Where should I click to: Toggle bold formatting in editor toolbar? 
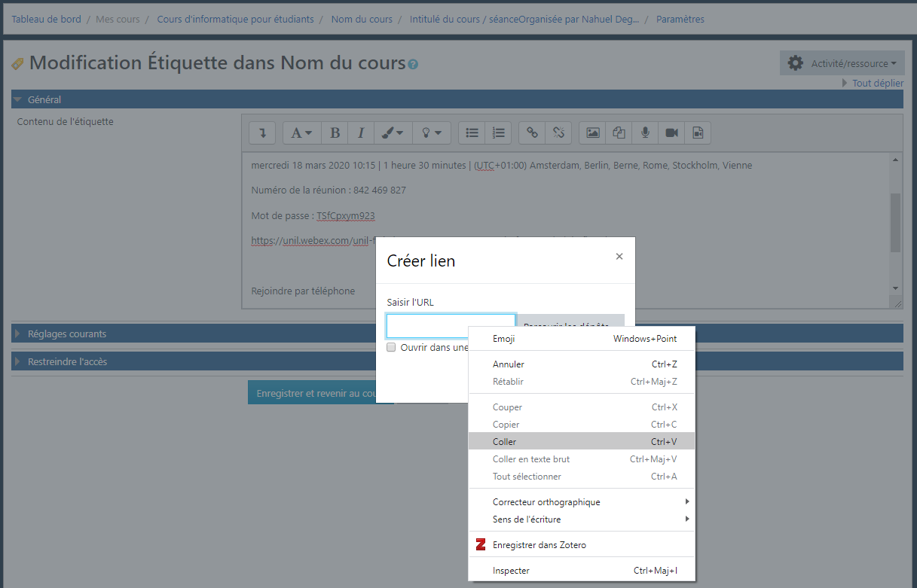point(335,133)
